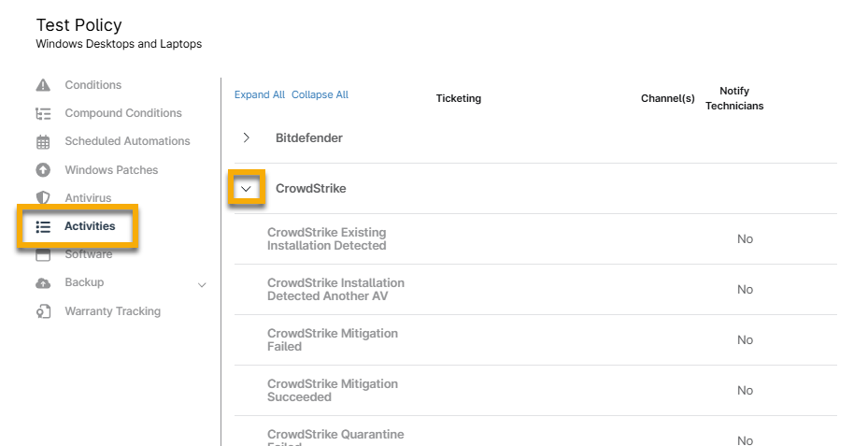The height and width of the screenshot is (446, 868).
Task: Open the Scheduled Automations menu item
Action: (x=127, y=141)
